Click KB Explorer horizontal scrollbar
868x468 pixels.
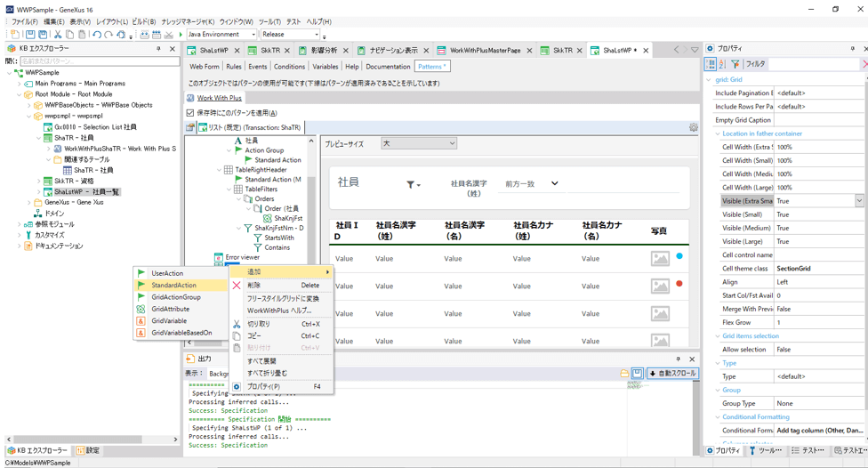click(x=77, y=440)
